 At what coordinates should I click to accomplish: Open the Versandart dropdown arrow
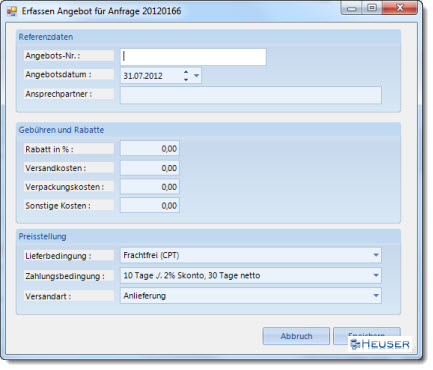click(376, 296)
